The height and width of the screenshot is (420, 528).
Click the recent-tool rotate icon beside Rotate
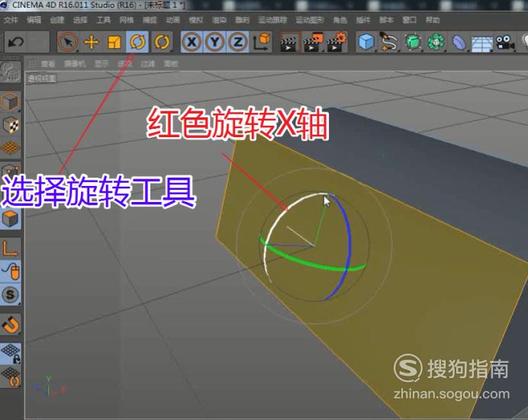[162, 42]
